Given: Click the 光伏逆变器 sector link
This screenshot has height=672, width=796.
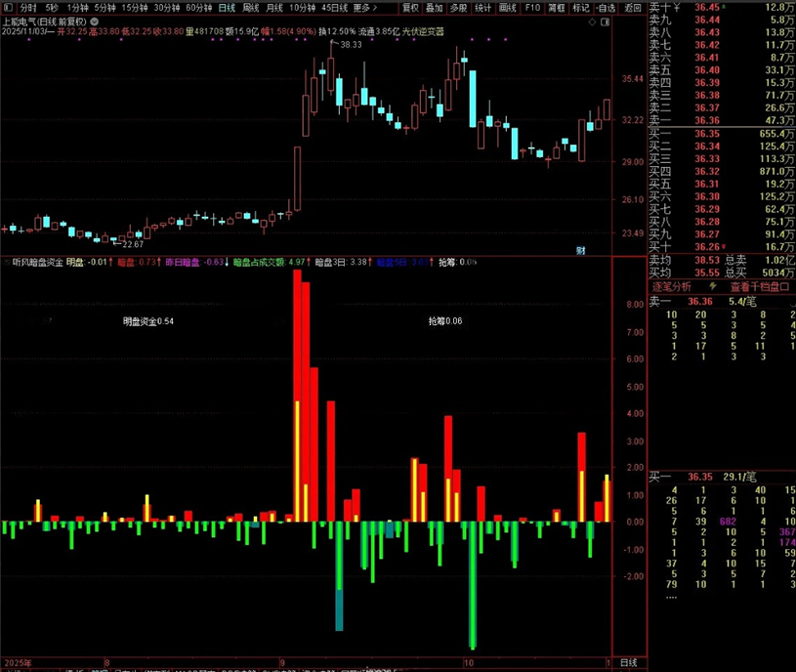Looking at the screenshot, I should tap(423, 31).
